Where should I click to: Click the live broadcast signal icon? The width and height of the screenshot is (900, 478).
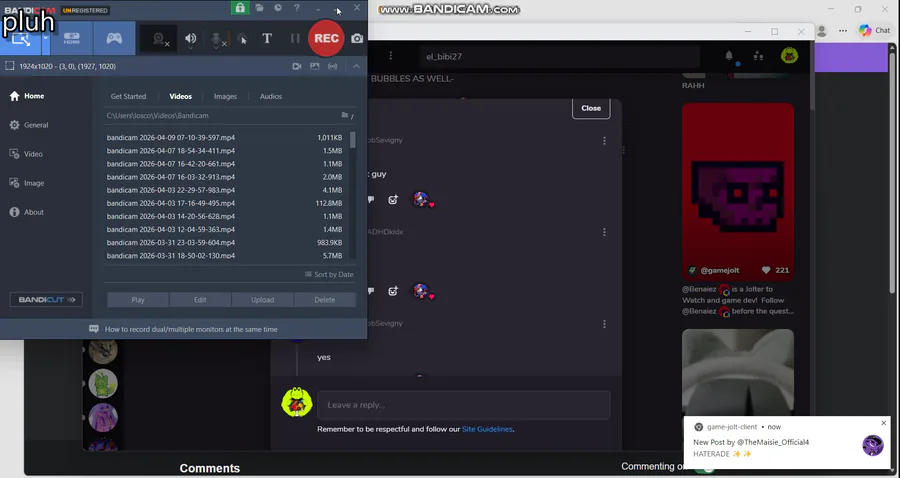tap(332, 66)
